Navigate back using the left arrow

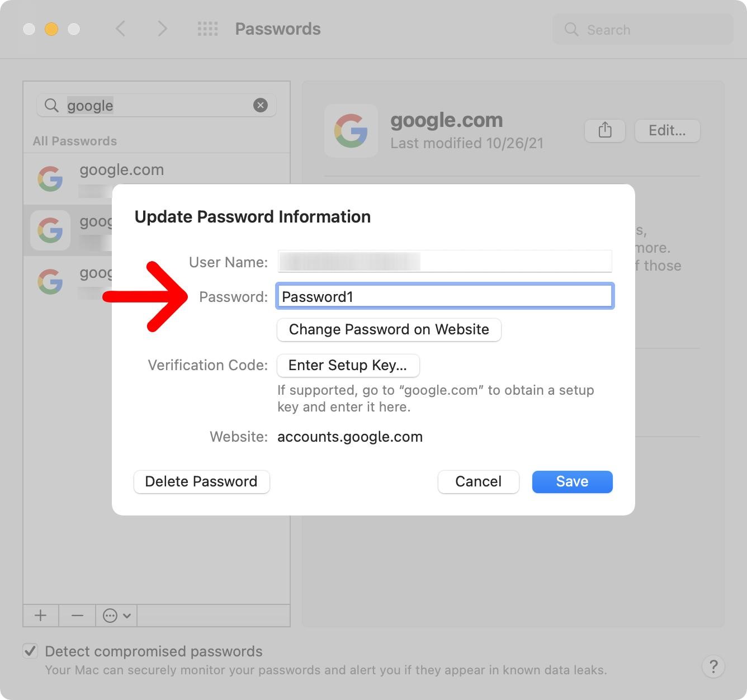(120, 29)
